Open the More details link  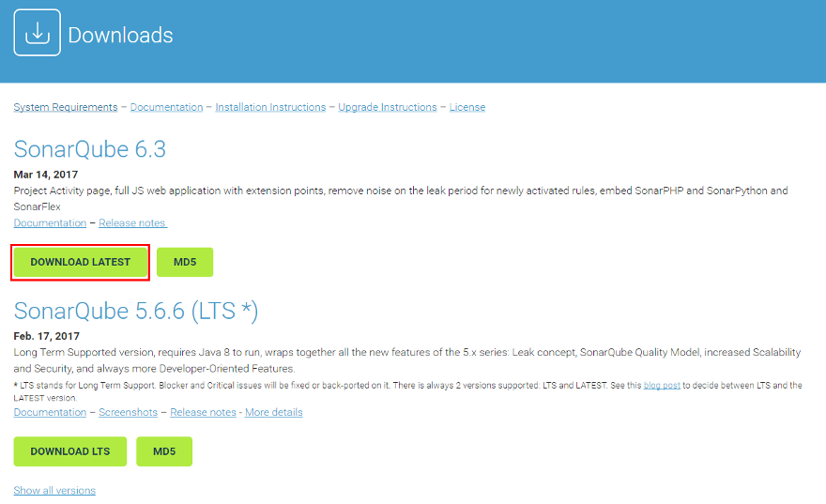273,412
